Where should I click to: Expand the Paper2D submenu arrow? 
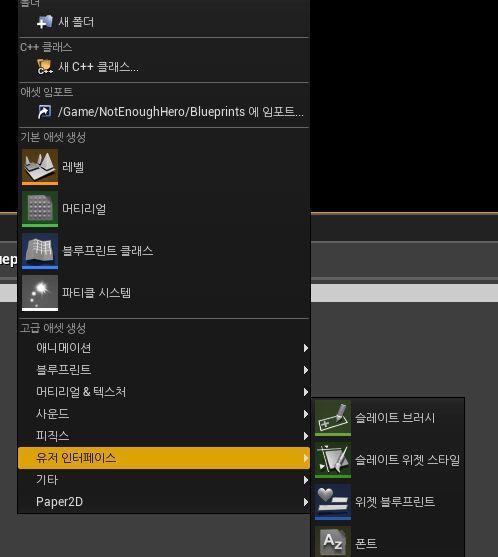pos(306,502)
